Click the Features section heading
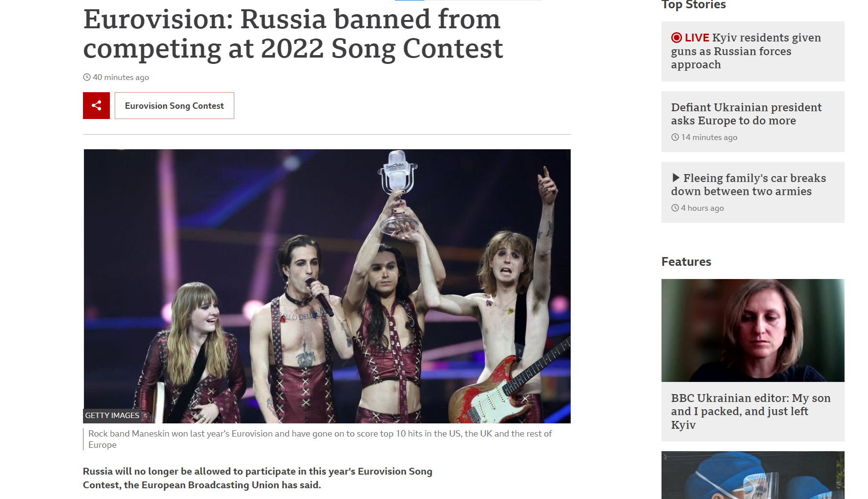The height and width of the screenshot is (499, 868). point(686,261)
